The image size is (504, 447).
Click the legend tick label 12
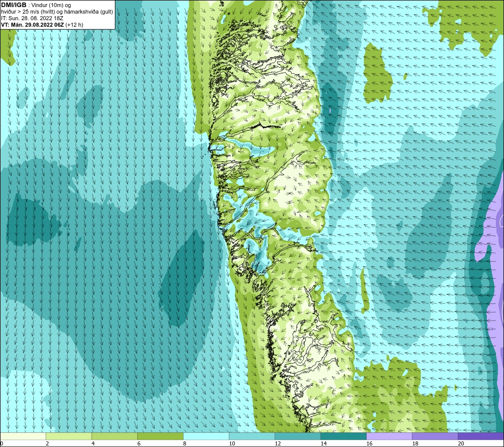click(278, 443)
